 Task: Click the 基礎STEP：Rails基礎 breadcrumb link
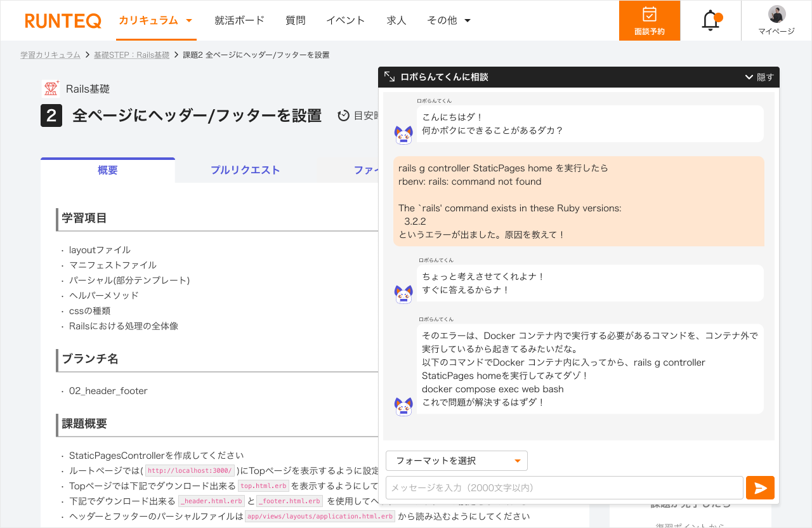(x=131, y=55)
